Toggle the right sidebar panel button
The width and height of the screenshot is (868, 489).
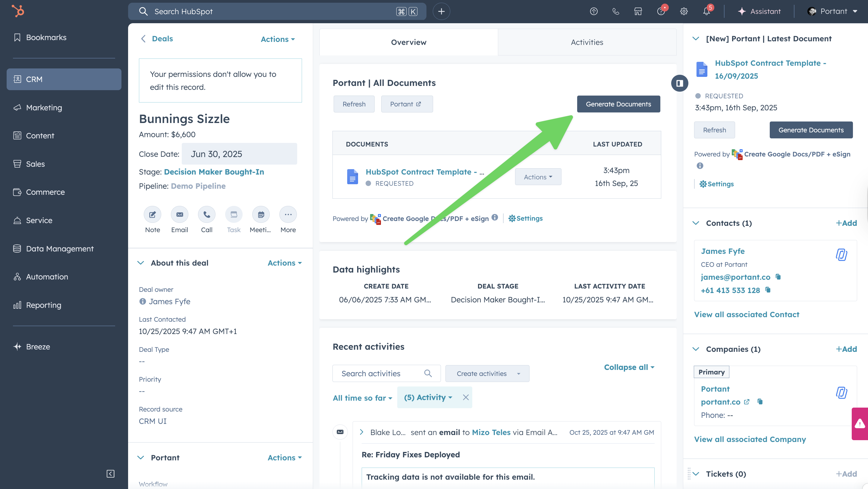(679, 83)
